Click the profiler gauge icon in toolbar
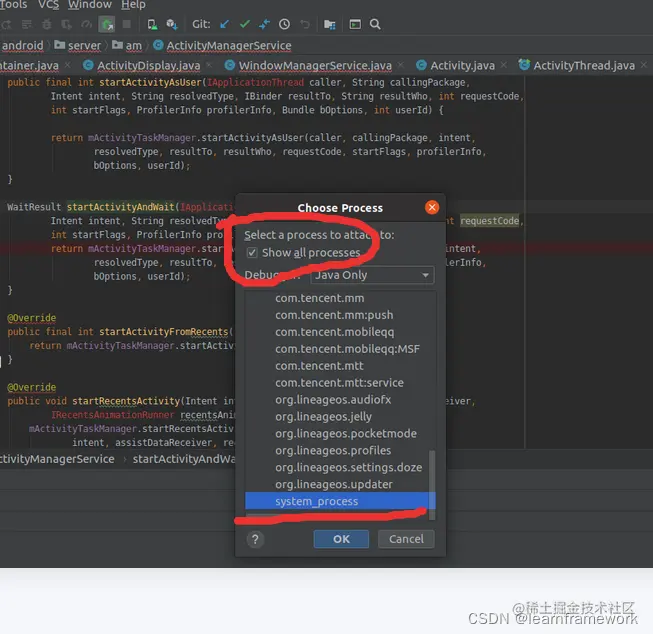 (87, 24)
